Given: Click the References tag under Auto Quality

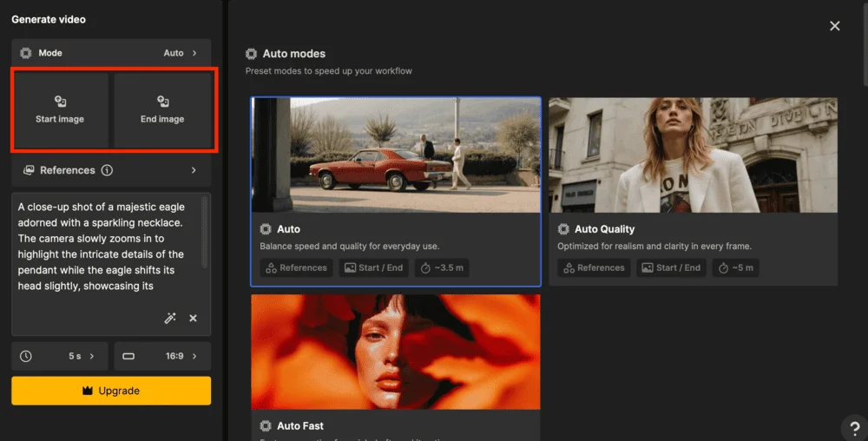Looking at the screenshot, I should [594, 267].
